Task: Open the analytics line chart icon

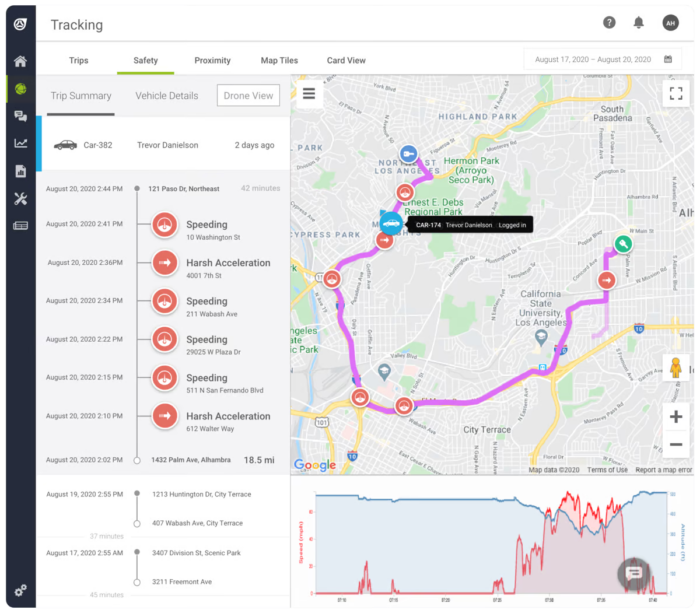Action: (x=20, y=143)
